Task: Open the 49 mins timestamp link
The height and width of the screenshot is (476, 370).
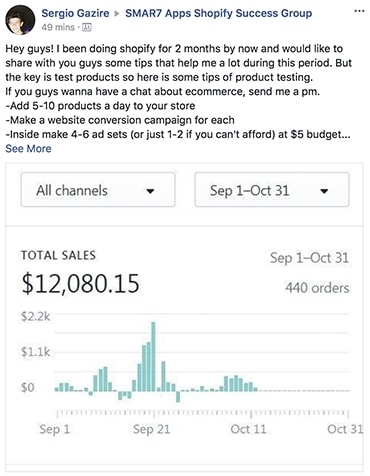Action: click(58, 27)
